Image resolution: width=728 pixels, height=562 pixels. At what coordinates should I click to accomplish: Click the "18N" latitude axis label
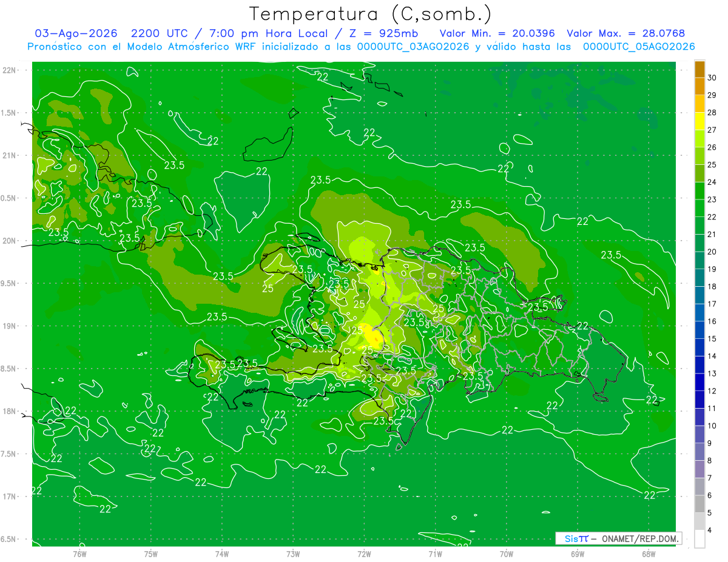tap(9, 411)
